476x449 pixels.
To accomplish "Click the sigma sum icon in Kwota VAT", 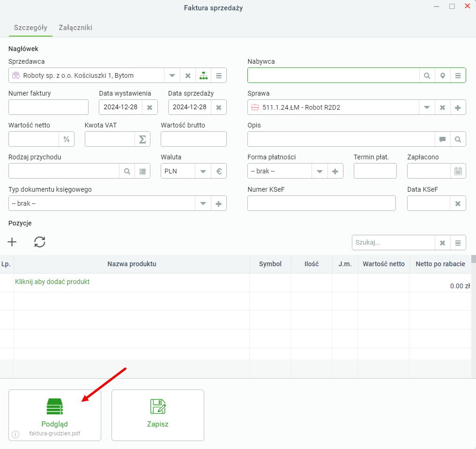I will 142,140.
